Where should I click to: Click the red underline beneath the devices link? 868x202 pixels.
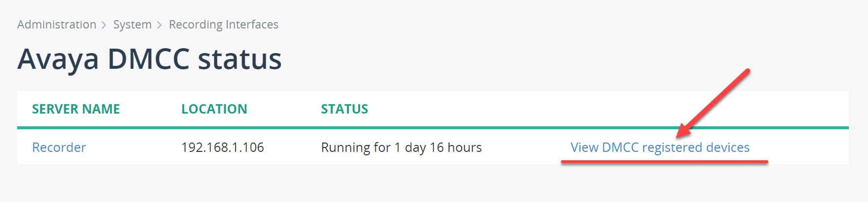(664, 162)
